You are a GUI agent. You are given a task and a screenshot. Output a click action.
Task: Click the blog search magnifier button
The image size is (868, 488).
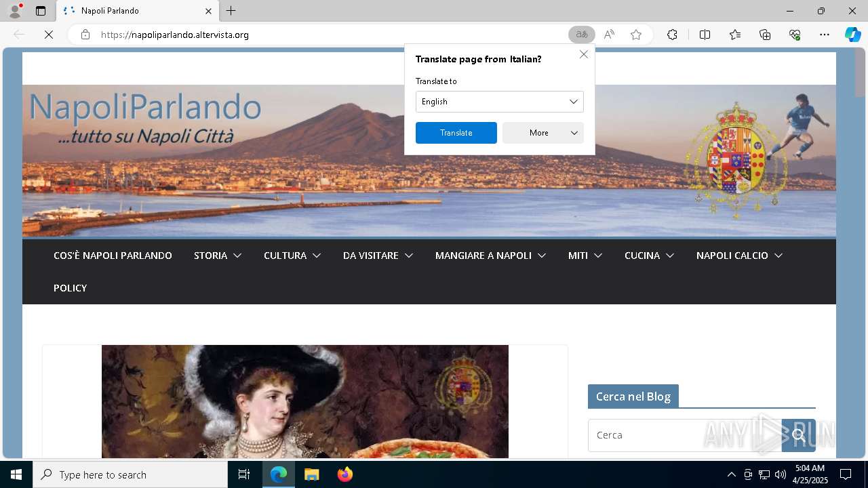point(799,435)
